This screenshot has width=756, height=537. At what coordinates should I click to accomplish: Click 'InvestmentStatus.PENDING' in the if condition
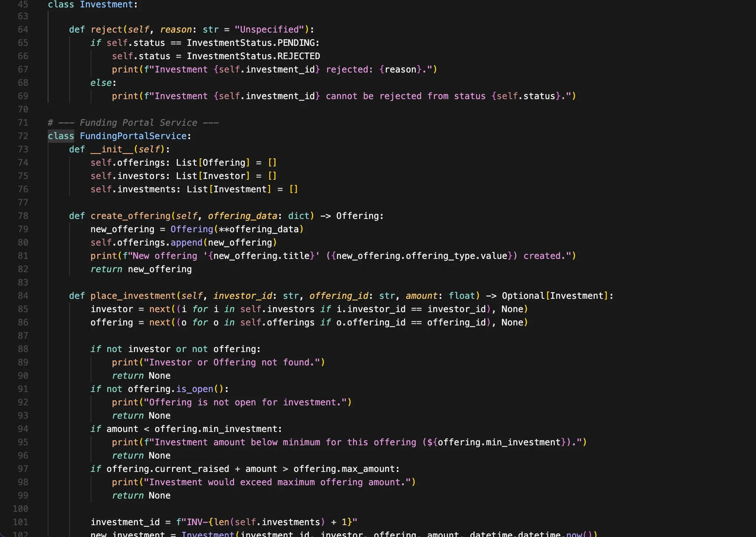coord(250,43)
